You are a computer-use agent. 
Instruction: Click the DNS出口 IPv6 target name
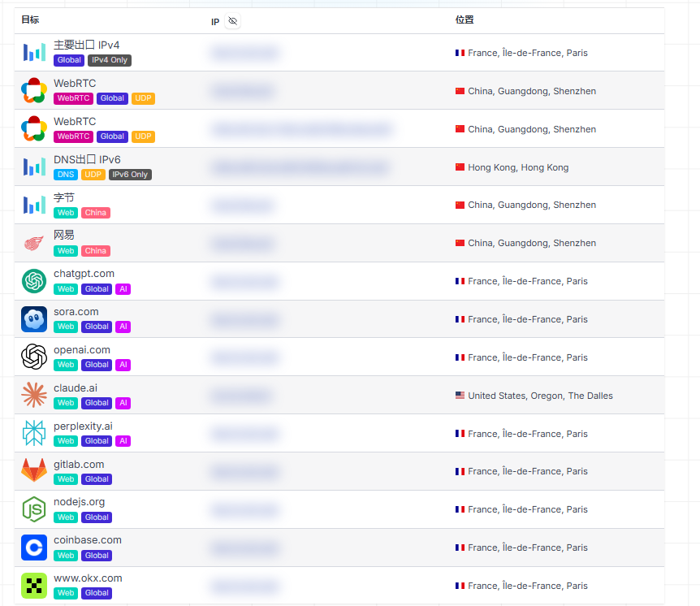pyautogui.click(x=87, y=159)
